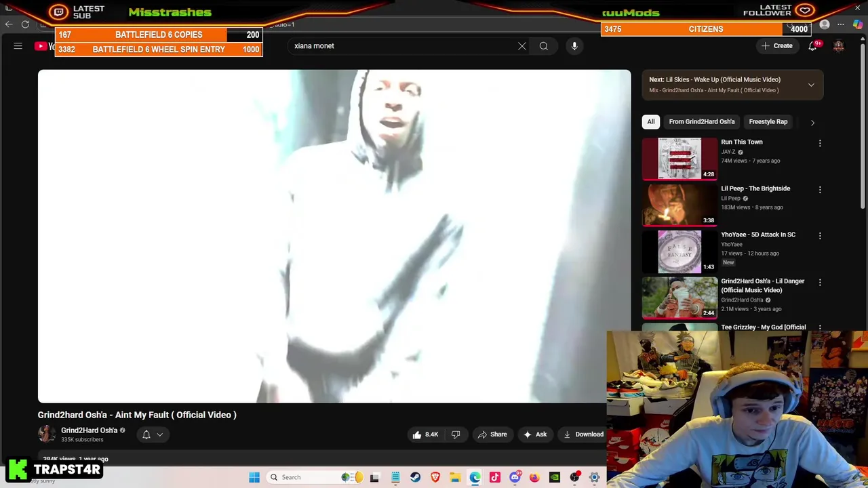Clear the search box with the X icon

522,46
